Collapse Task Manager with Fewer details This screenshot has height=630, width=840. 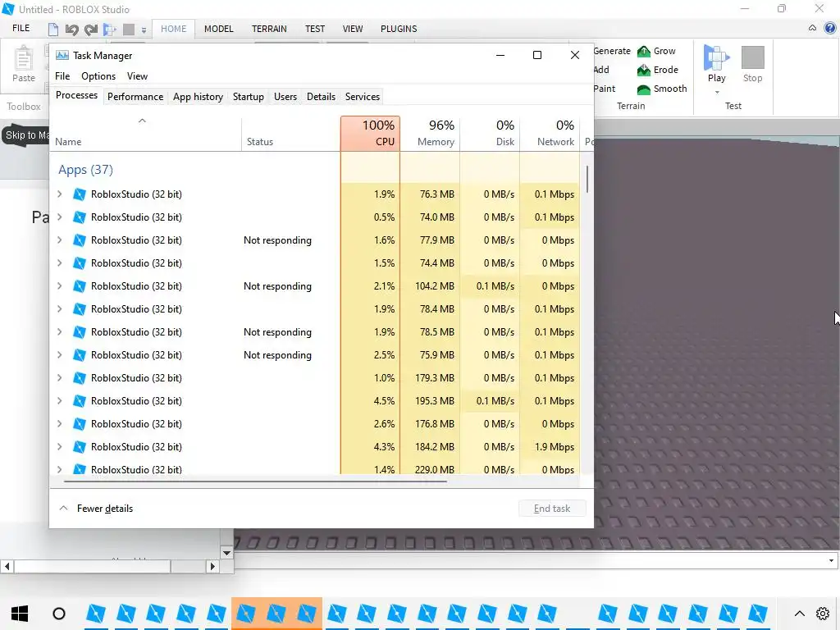point(97,509)
